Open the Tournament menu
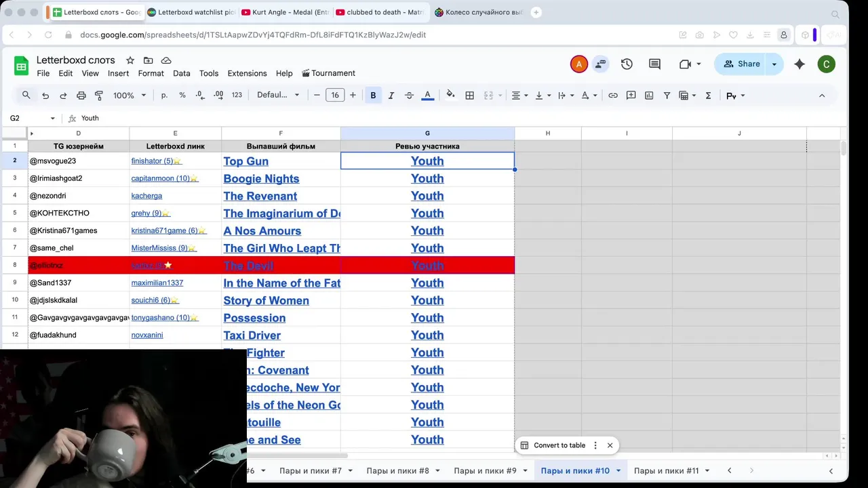 click(328, 73)
